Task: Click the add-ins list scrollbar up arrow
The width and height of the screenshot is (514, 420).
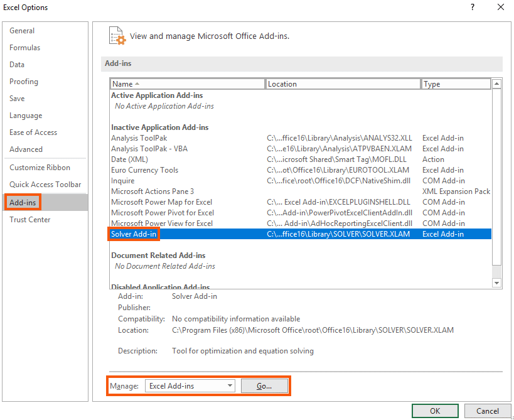Action: point(496,83)
